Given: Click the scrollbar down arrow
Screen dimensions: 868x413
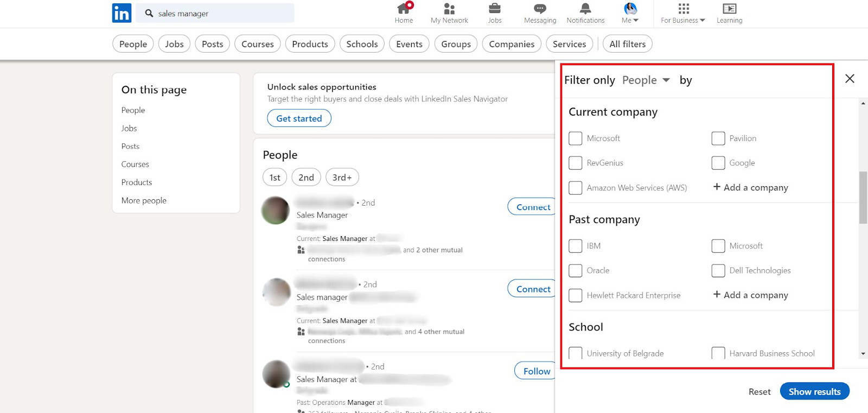Looking at the screenshot, I should pyautogui.click(x=863, y=354).
